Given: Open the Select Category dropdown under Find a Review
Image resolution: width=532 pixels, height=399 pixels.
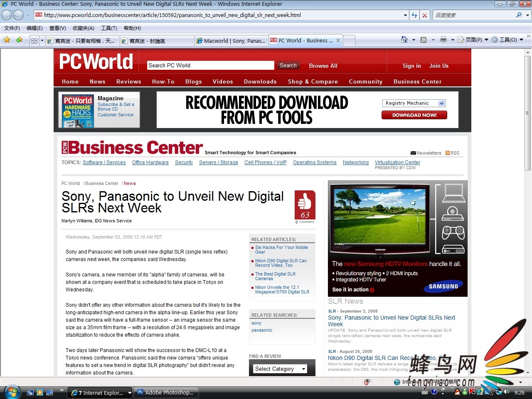Looking at the screenshot, I should [x=280, y=369].
